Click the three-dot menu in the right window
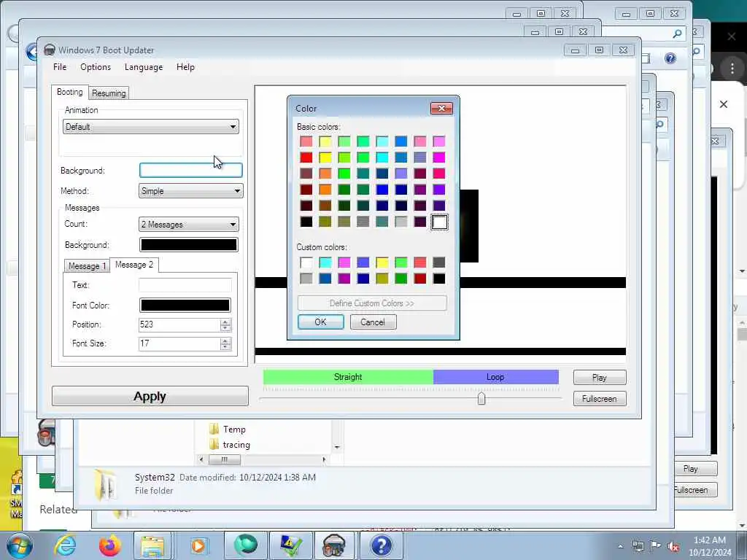This screenshot has width=747, height=560. 732,69
